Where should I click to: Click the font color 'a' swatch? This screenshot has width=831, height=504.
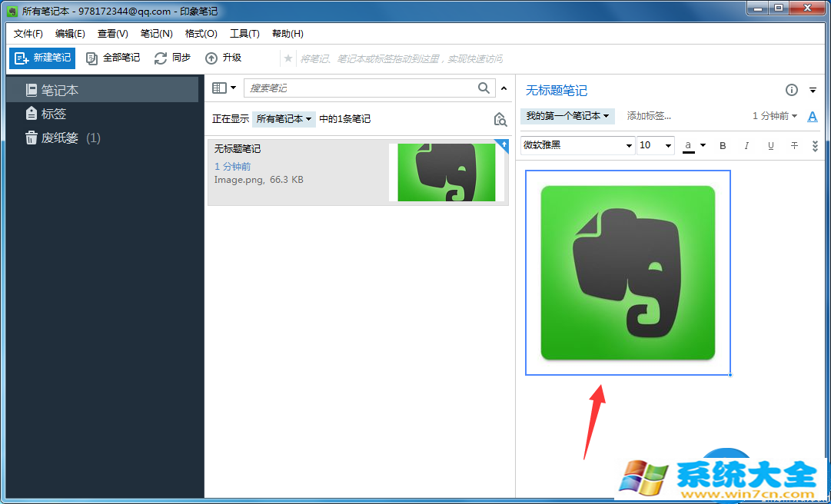[689, 145]
